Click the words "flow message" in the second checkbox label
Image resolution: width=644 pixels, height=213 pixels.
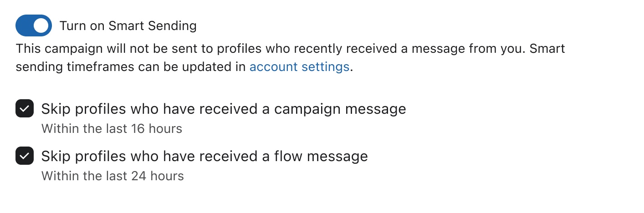[x=321, y=156]
